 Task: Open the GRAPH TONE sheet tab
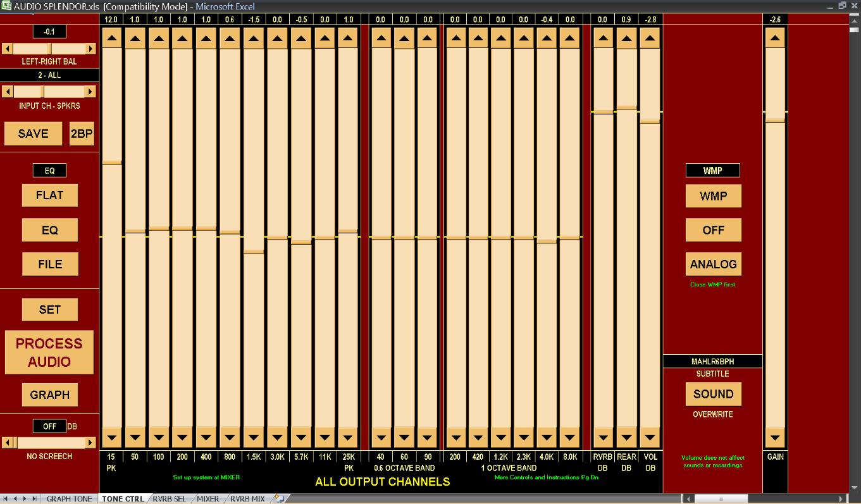(x=69, y=499)
